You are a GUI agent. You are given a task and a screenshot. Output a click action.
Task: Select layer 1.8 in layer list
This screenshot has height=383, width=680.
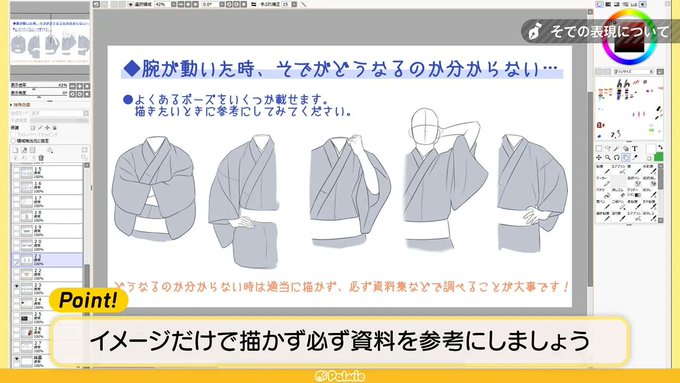tap(47, 216)
